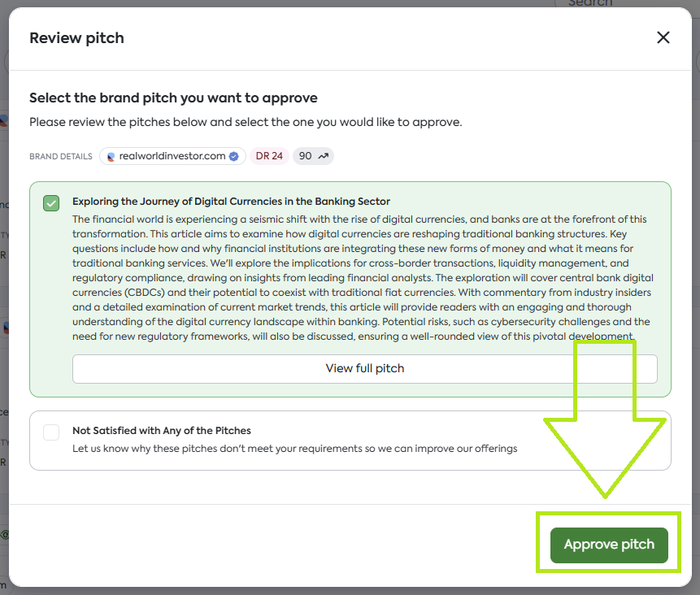The image size is (700, 595).
Task: Select the Exploring the Journey of Digital Currencies title
Action: [x=231, y=202]
